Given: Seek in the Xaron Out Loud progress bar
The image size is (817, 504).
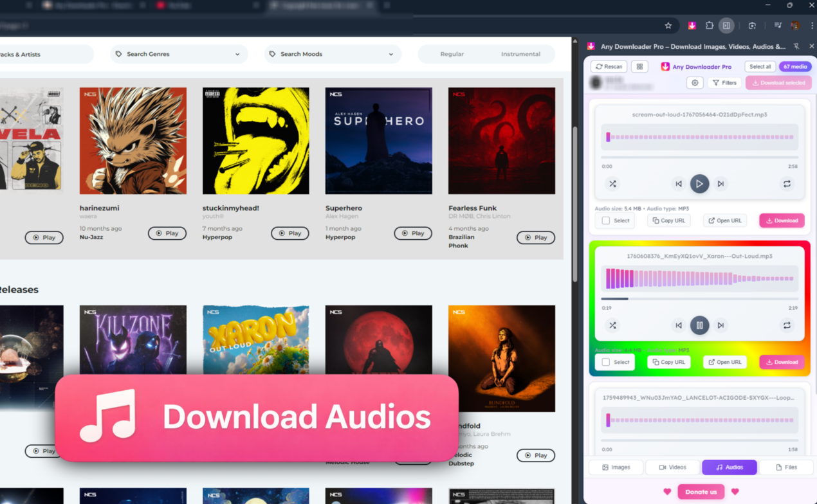Looking at the screenshot, I should (699, 298).
